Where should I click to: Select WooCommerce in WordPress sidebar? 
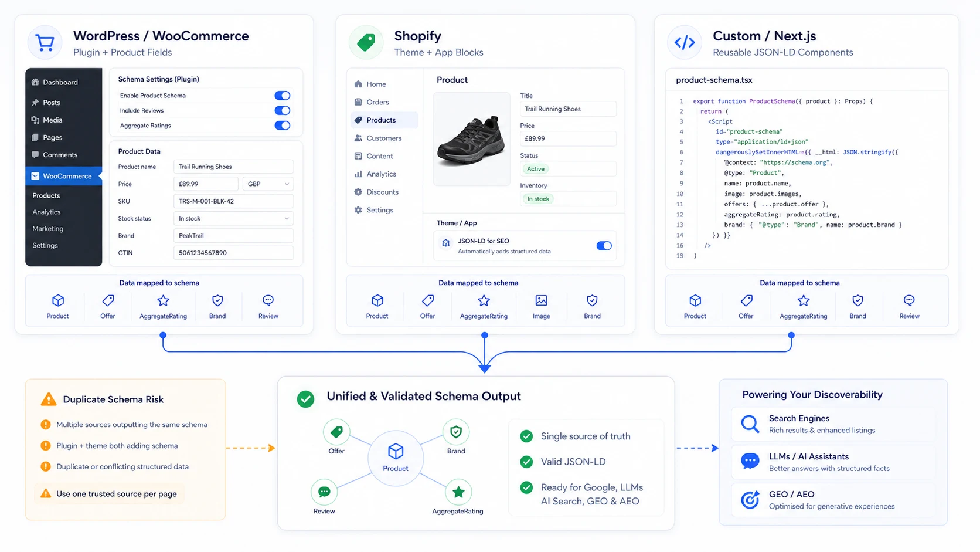coord(63,176)
